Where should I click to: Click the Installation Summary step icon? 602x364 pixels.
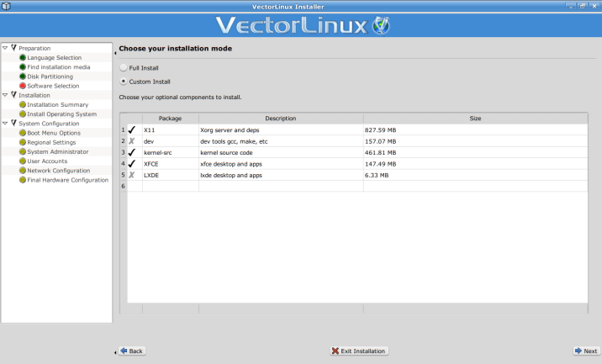(23, 105)
